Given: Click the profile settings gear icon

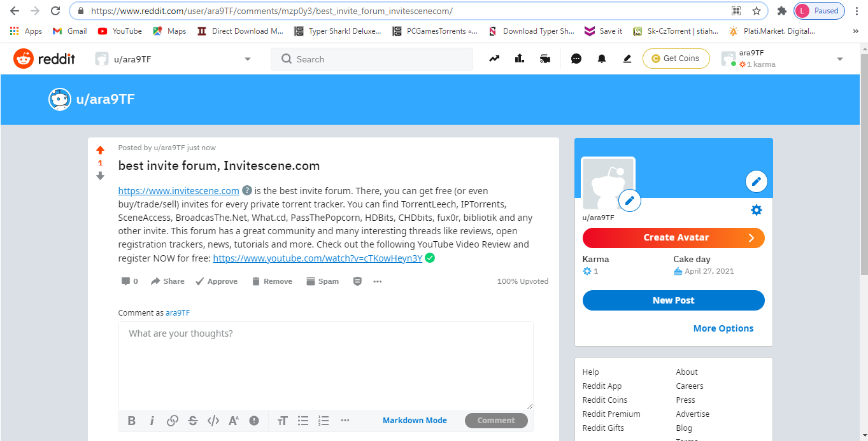Looking at the screenshot, I should click(x=756, y=210).
